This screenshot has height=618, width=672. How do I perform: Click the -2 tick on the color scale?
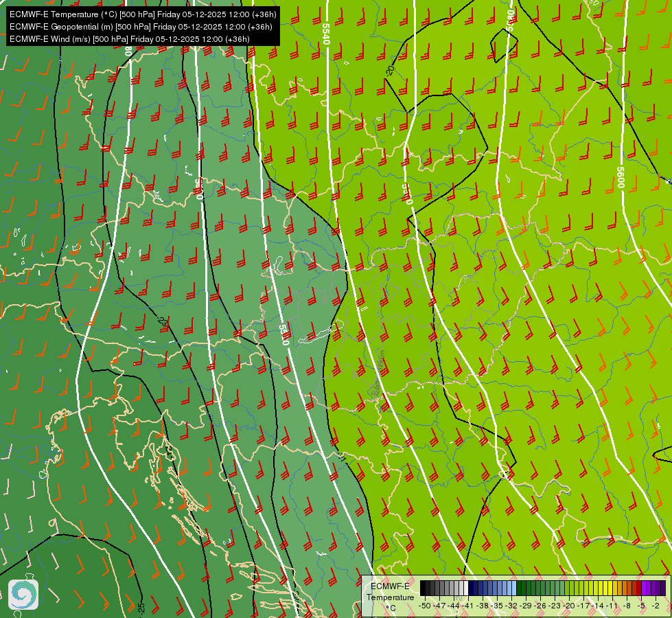coord(656,606)
